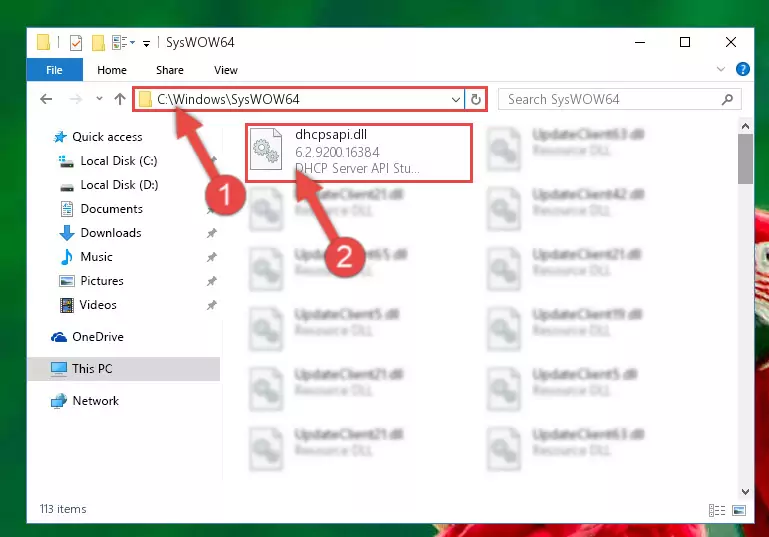This screenshot has height=537, width=769.
Task: Open Documents in the navigation pane
Action: [x=111, y=209]
